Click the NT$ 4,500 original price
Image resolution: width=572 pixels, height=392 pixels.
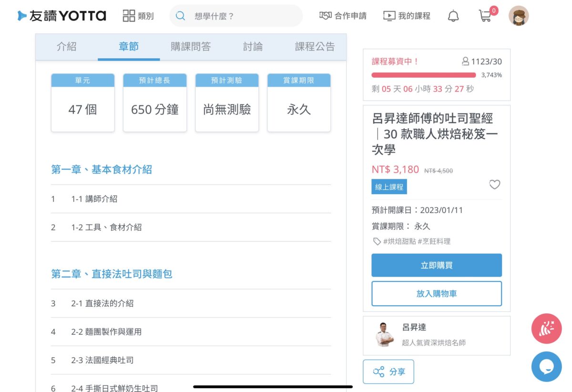439,171
